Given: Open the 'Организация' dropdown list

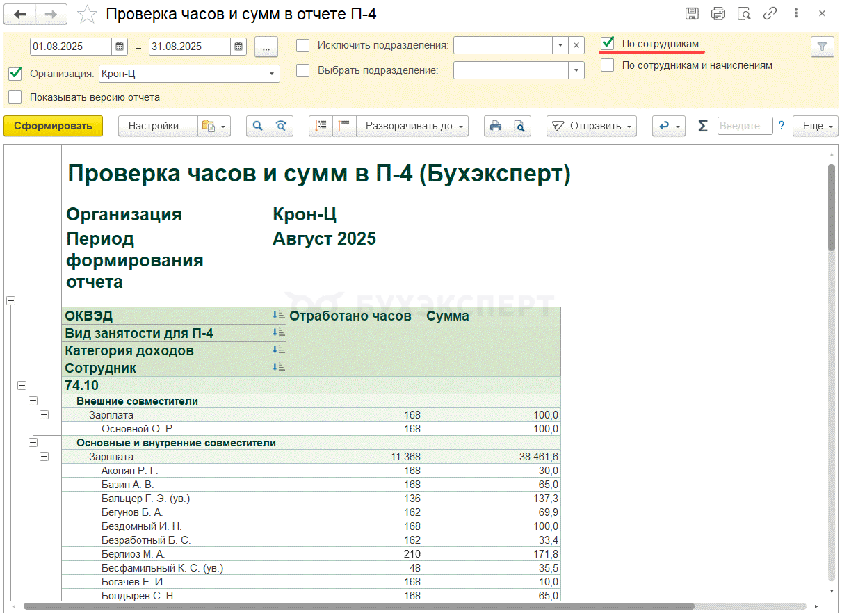Looking at the screenshot, I should 271,74.
